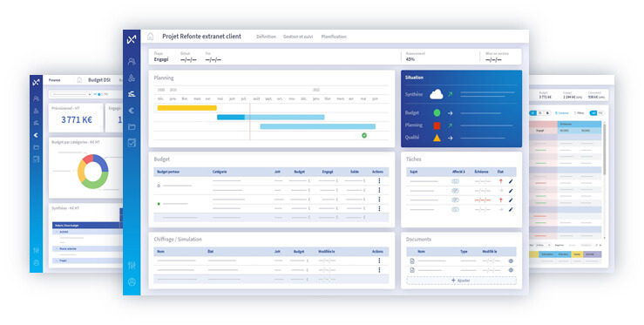Select the project planning icon in project sidebar
This screenshot has width=644, height=325.
coord(132,94)
